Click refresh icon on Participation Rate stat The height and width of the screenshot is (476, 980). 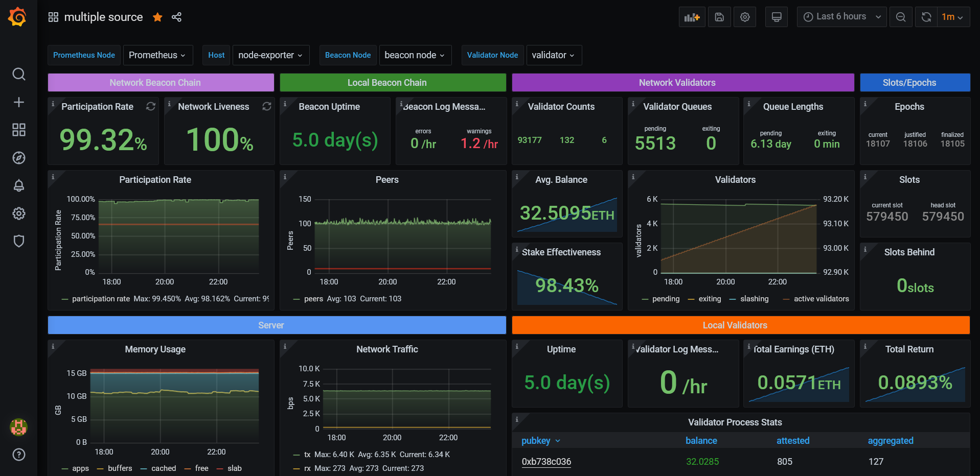coord(151,106)
